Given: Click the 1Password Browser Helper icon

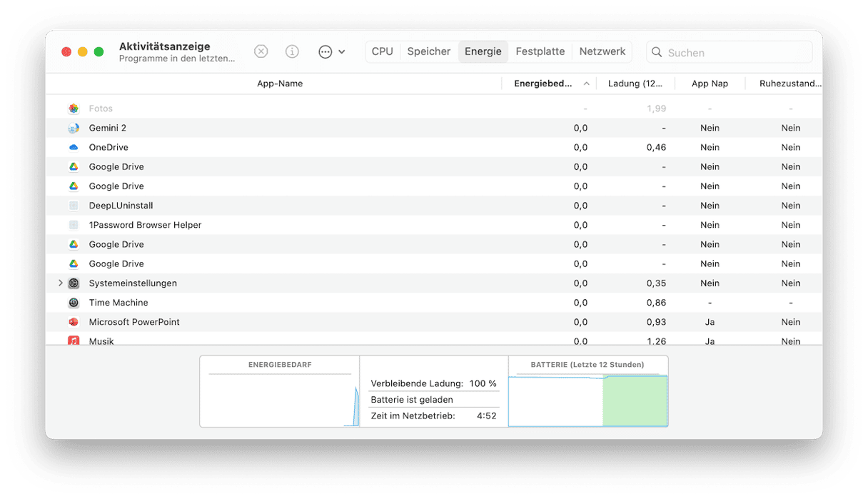Looking at the screenshot, I should coord(74,225).
